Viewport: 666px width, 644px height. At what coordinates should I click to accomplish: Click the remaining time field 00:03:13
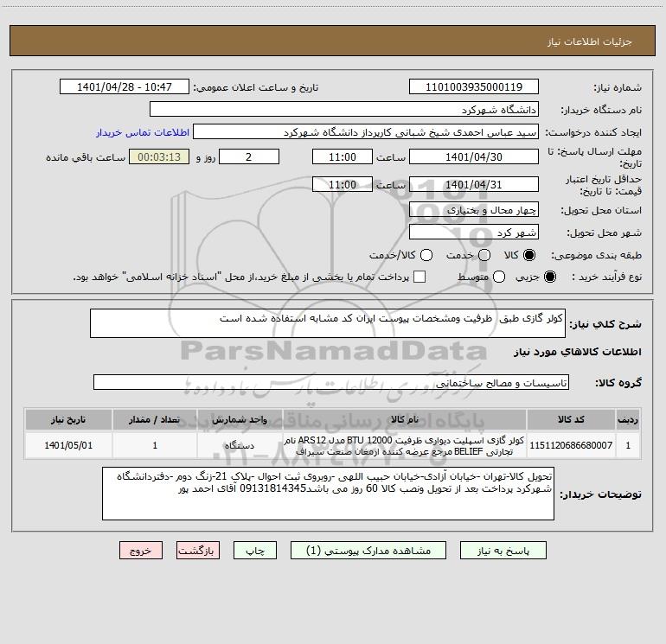(x=159, y=156)
